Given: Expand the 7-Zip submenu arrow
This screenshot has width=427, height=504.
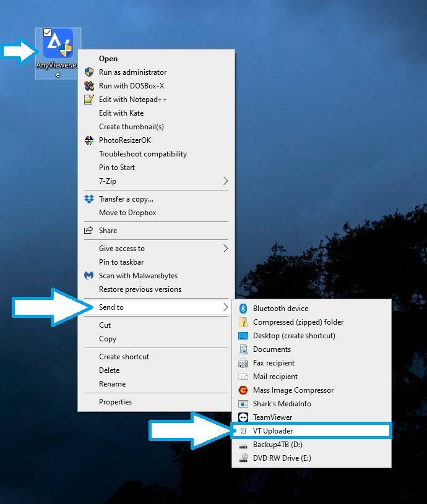Looking at the screenshot, I should point(226,181).
